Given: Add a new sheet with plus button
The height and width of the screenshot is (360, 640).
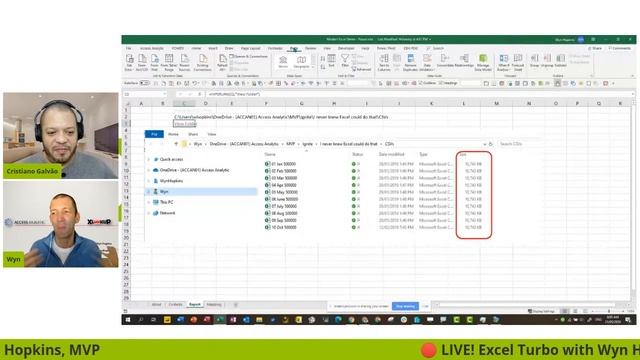Looking at the screenshot, I should 236,304.
